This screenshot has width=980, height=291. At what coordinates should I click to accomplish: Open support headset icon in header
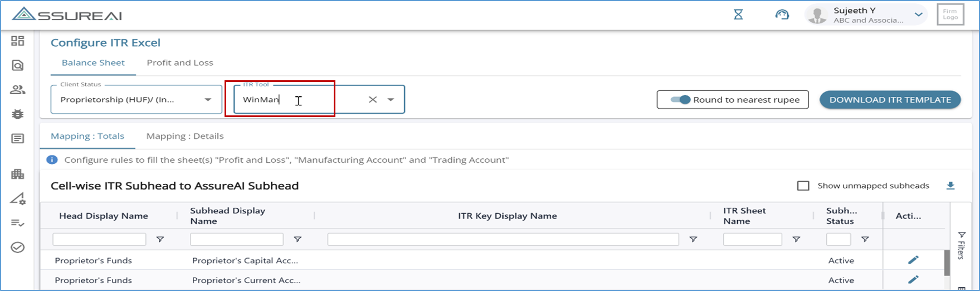(782, 14)
